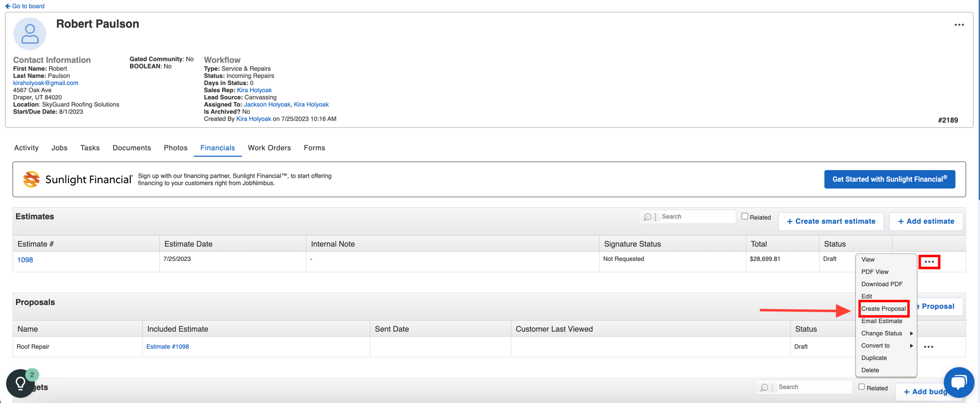Enable the Related checkbox in Budgets section

(x=861, y=387)
